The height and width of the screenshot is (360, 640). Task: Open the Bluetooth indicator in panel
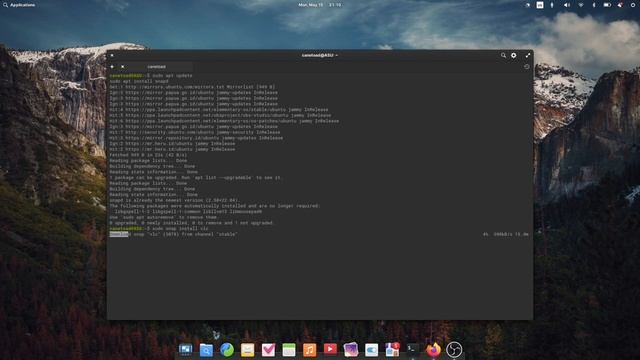pyautogui.click(x=594, y=5)
